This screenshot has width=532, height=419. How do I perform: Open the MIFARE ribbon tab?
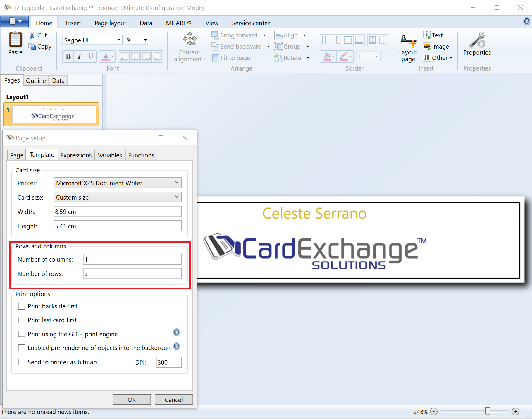click(178, 23)
